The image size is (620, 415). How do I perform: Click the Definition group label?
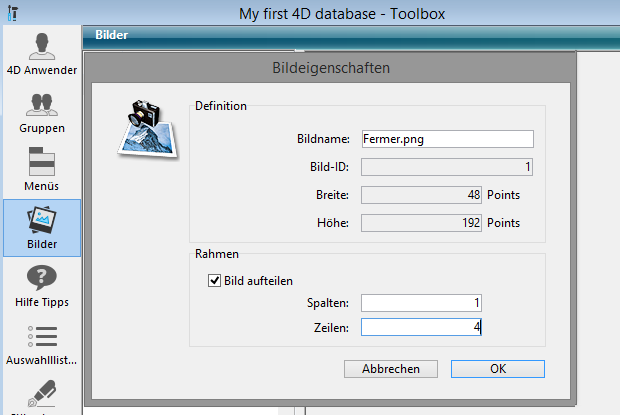(x=221, y=106)
